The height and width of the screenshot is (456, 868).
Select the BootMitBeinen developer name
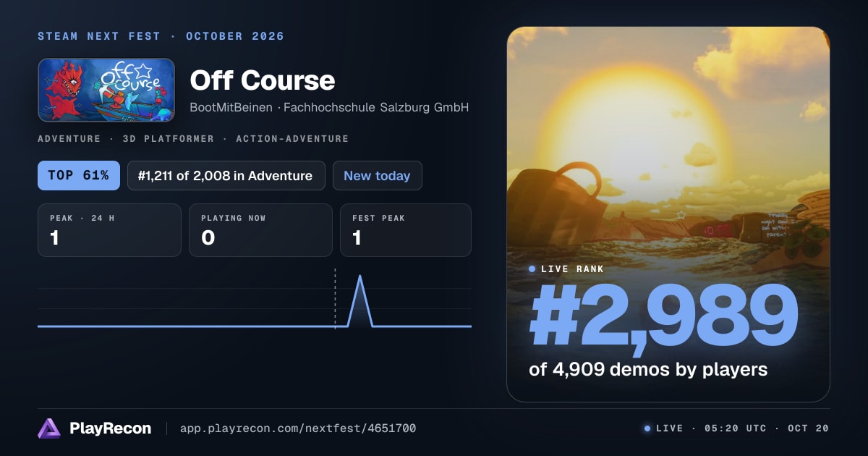tap(231, 108)
